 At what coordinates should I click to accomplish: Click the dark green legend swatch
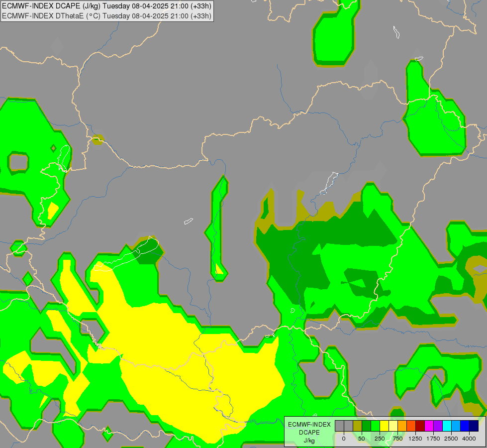point(367,426)
